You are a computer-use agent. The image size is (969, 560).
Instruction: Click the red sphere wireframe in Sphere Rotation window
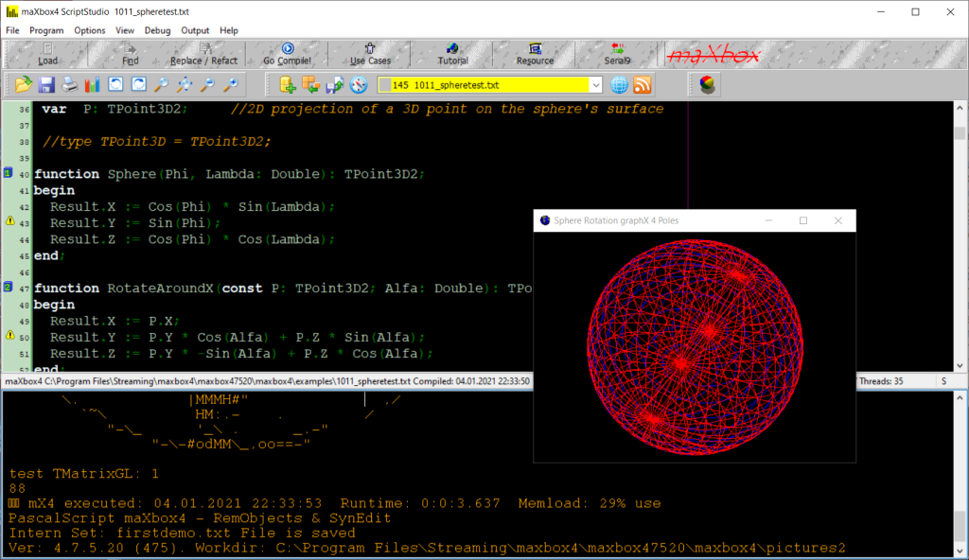tap(695, 347)
